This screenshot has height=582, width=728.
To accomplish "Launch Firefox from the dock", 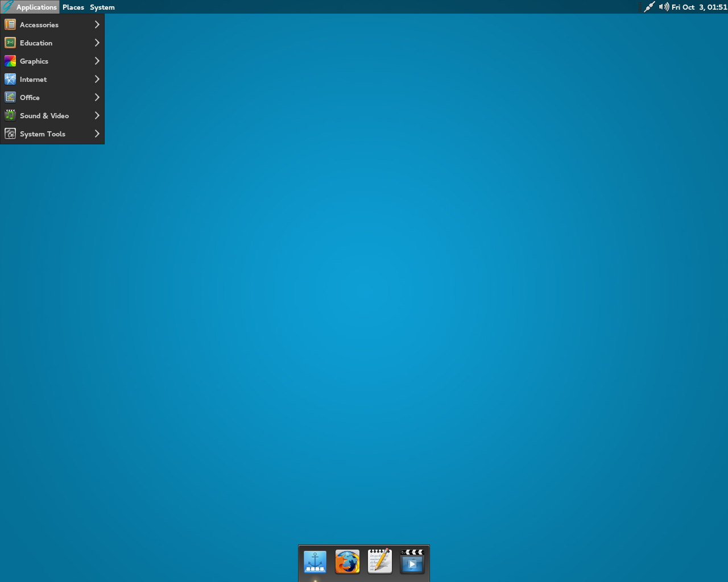I will (348, 562).
